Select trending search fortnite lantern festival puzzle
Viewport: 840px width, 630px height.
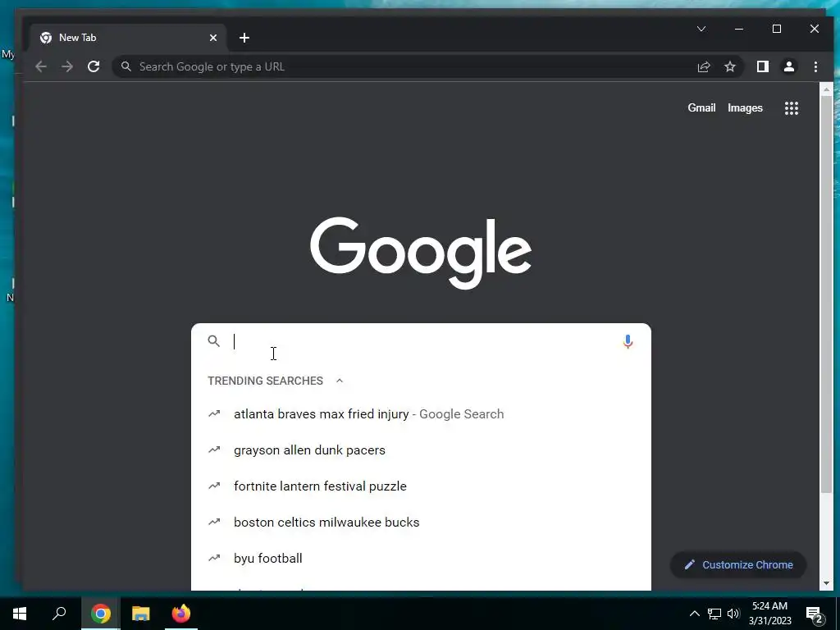421,486
